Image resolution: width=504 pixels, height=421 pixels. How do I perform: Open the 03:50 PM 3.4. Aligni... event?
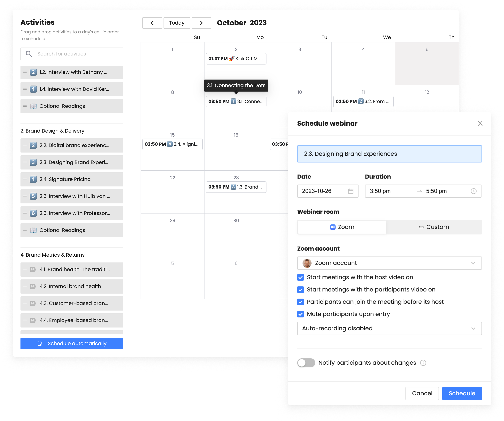coord(172,144)
